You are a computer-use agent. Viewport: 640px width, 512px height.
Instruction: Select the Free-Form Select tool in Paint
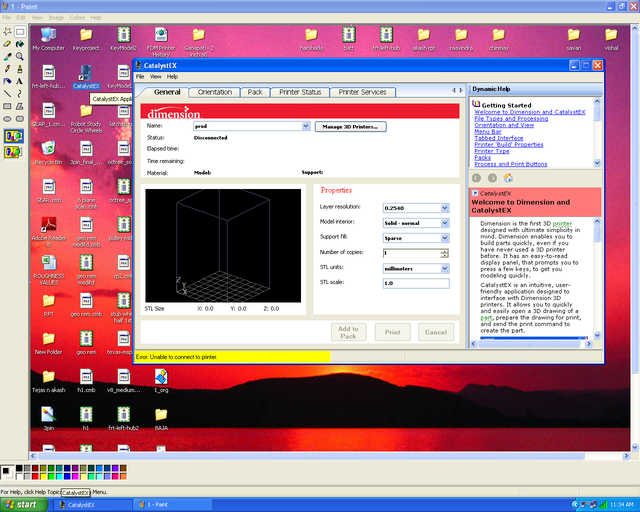tap(7, 31)
